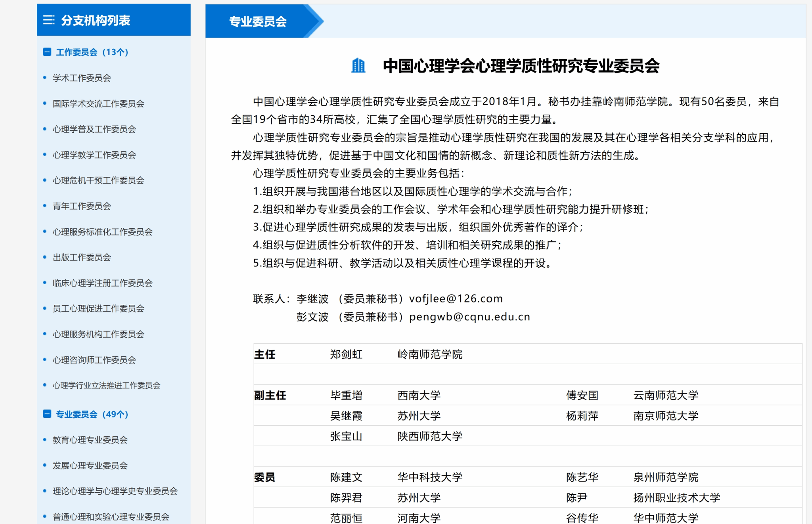
Task: Click email vofjlee@126.com
Action: (456, 298)
